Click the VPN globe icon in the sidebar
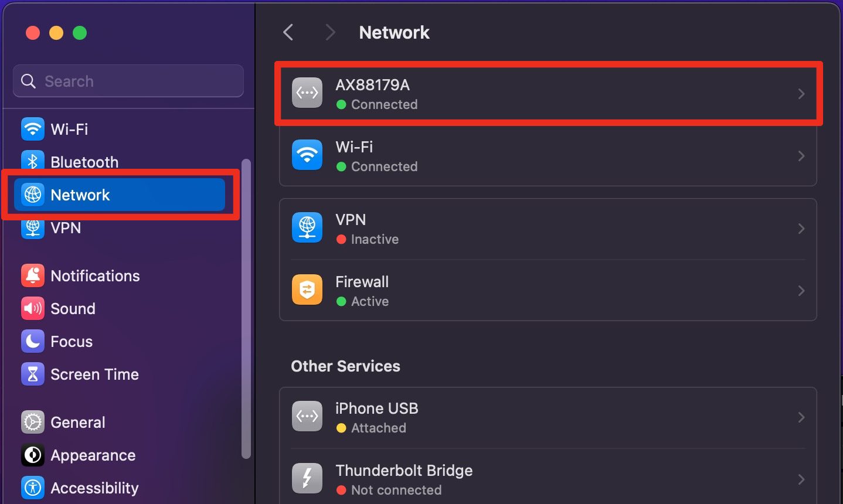Screen dimensions: 843x504 point(33,229)
